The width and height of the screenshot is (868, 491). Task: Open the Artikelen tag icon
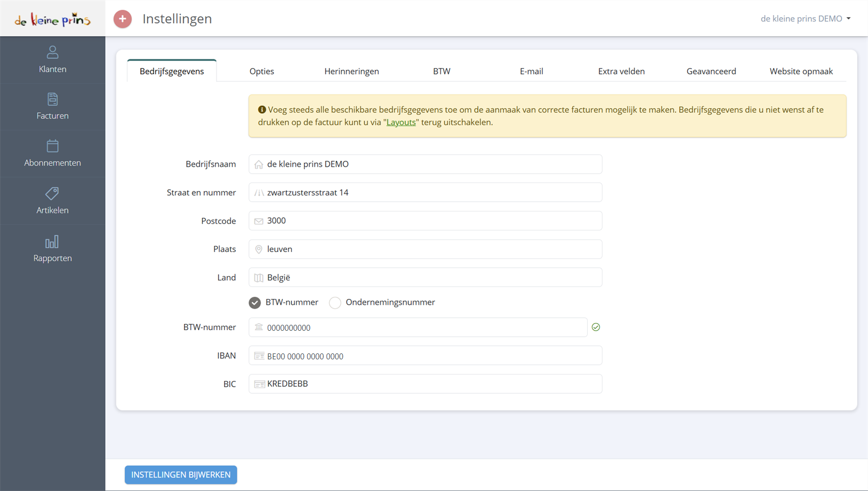pyautogui.click(x=52, y=193)
